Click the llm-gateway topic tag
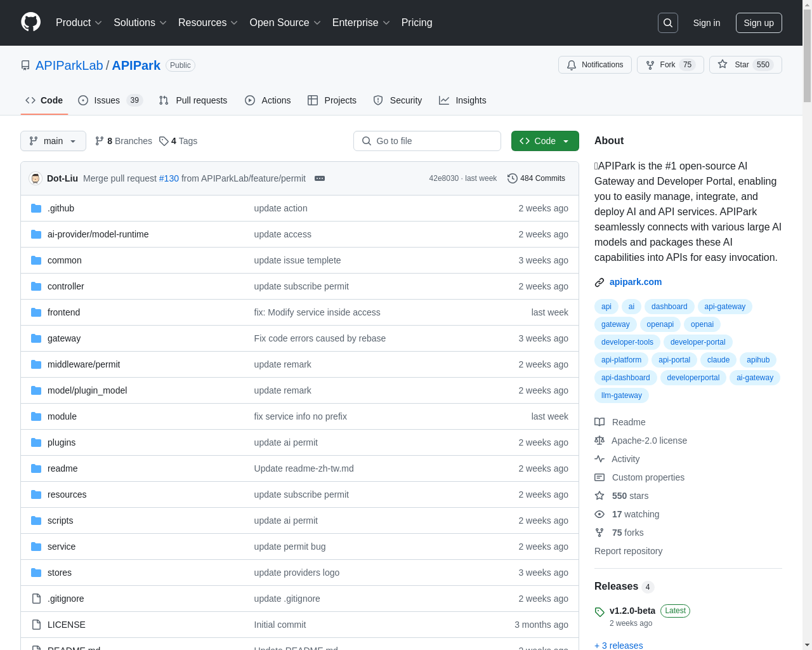 [622, 395]
